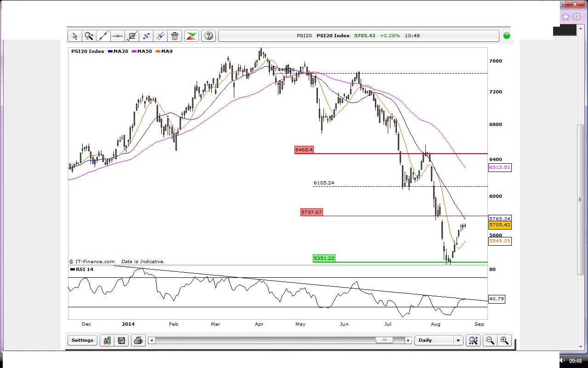Click the IT-Finance.com copyright text
This screenshot has width=588, height=368.
(x=92, y=262)
